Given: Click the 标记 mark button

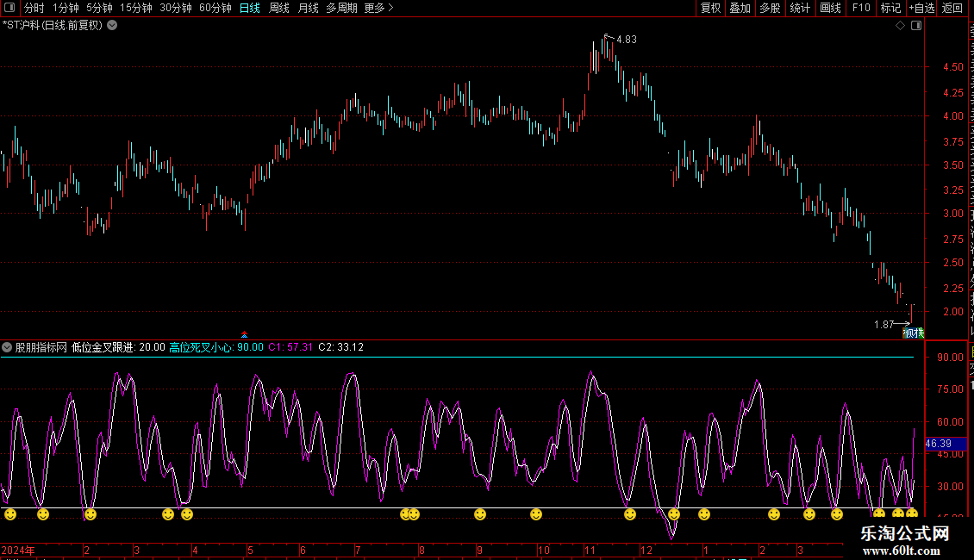Looking at the screenshot, I should [x=890, y=8].
